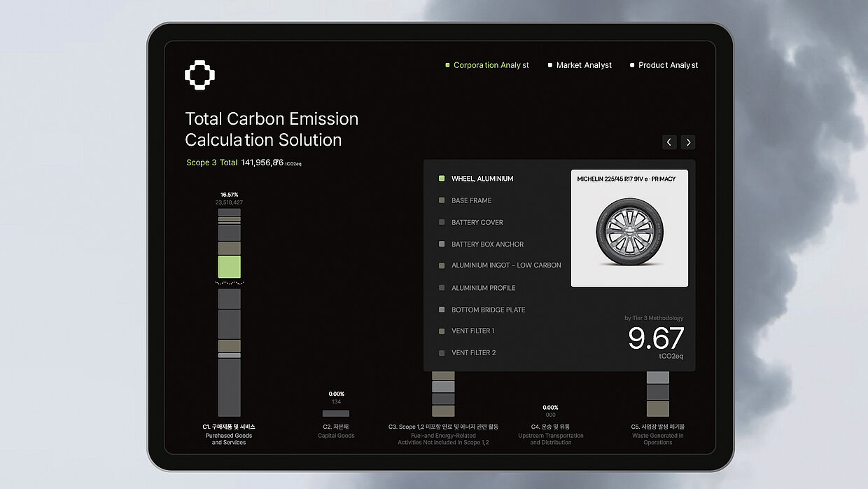Click the green highlighted bar segment
Viewport: 868px width, 489px height.
coord(229,267)
